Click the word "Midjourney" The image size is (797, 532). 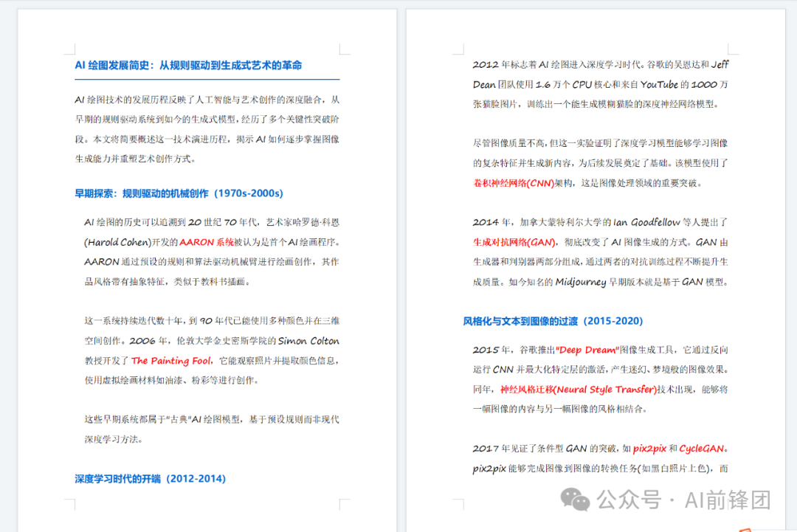(581, 282)
